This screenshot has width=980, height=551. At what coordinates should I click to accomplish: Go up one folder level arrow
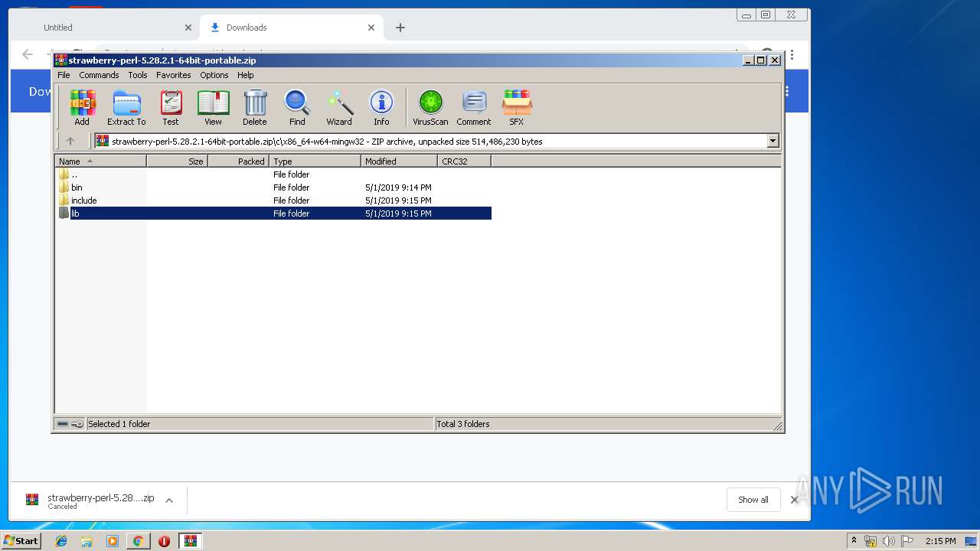pos(70,141)
